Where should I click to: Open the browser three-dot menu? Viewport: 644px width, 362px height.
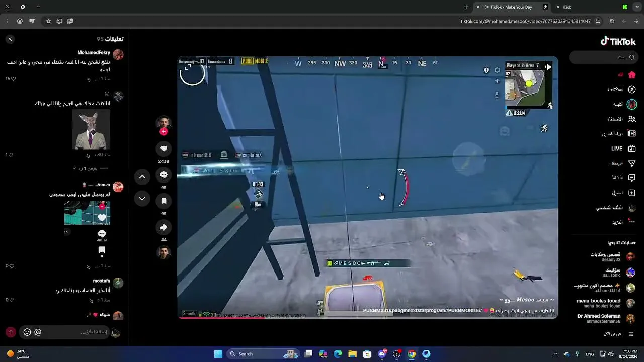tap(8, 21)
